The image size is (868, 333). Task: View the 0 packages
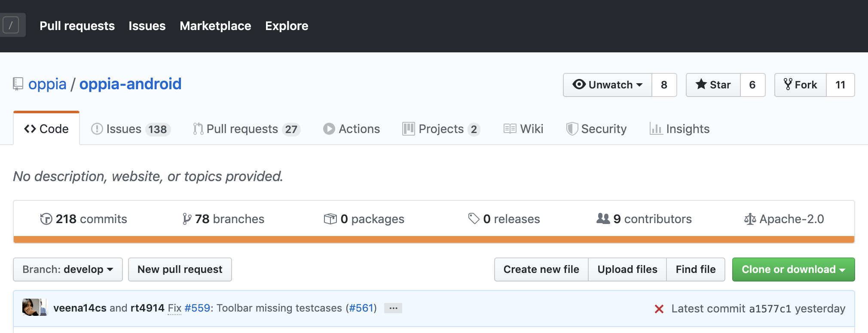[364, 219]
